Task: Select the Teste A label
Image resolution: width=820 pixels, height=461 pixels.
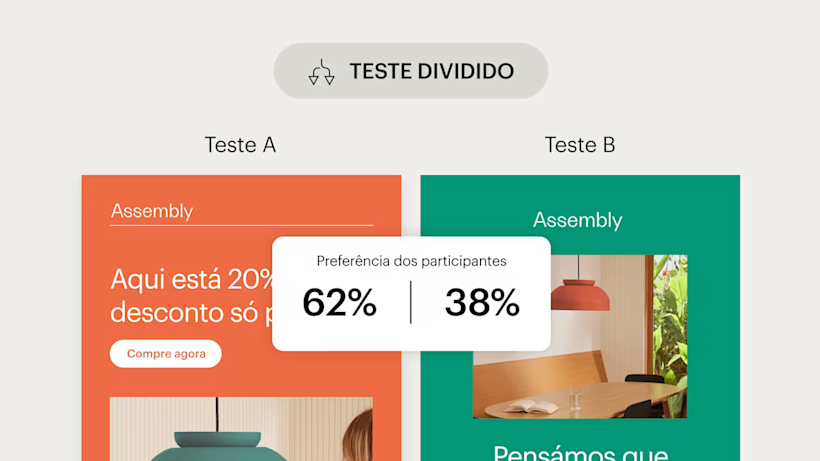Action: coord(240,145)
